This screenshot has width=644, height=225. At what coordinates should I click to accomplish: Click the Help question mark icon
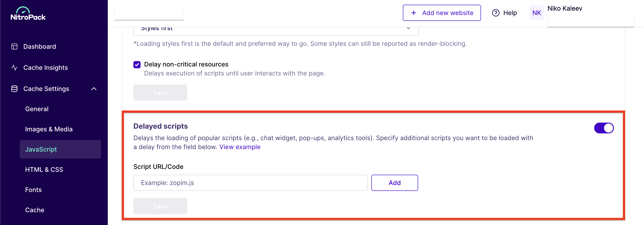coord(496,13)
